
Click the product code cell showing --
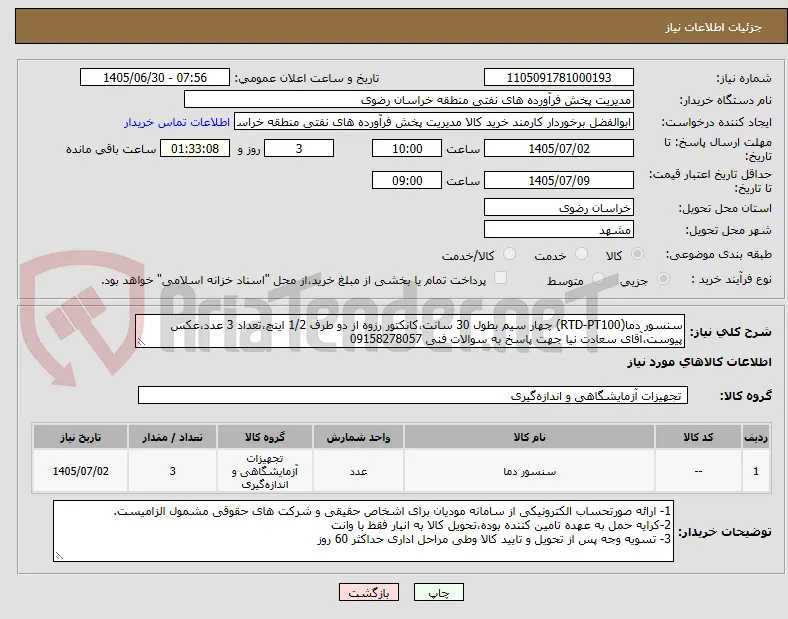pos(698,471)
